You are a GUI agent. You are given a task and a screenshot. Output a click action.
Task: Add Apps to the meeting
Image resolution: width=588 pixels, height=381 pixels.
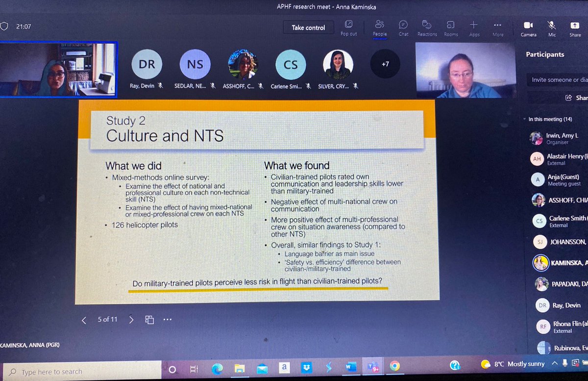(x=474, y=27)
